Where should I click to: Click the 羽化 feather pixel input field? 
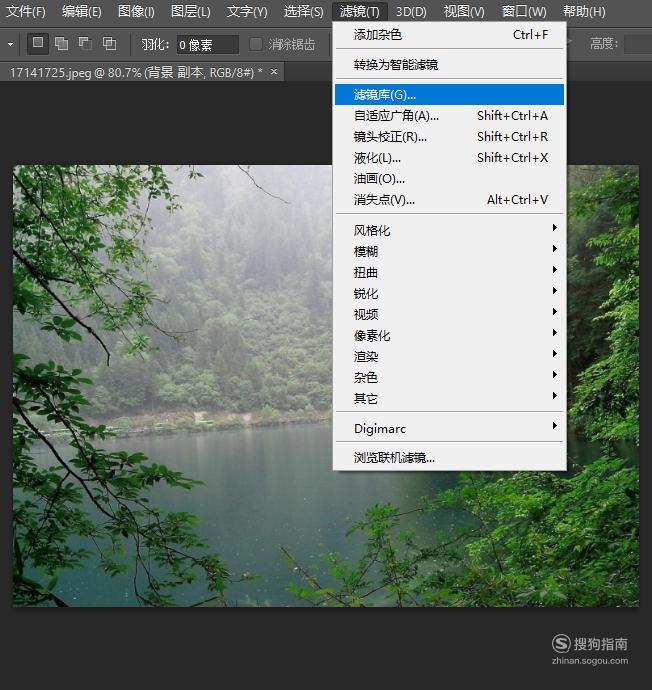click(208, 44)
